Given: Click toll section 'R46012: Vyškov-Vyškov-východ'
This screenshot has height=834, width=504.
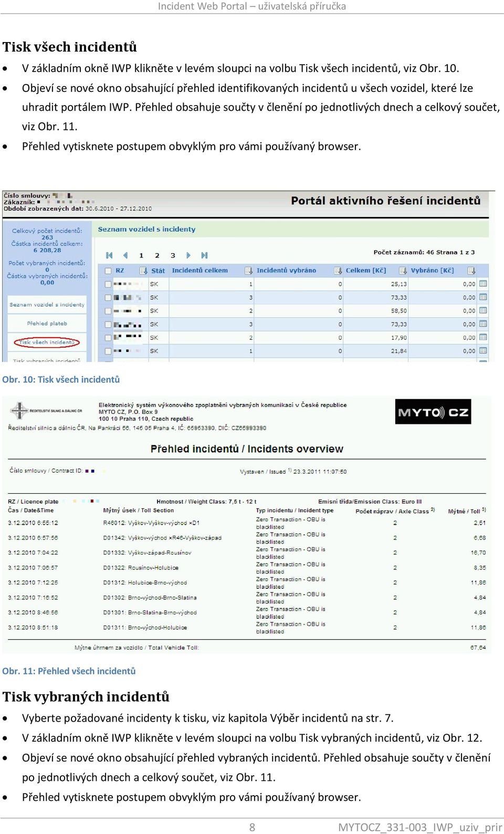Looking at the screenshot, I should click(146, 523).
